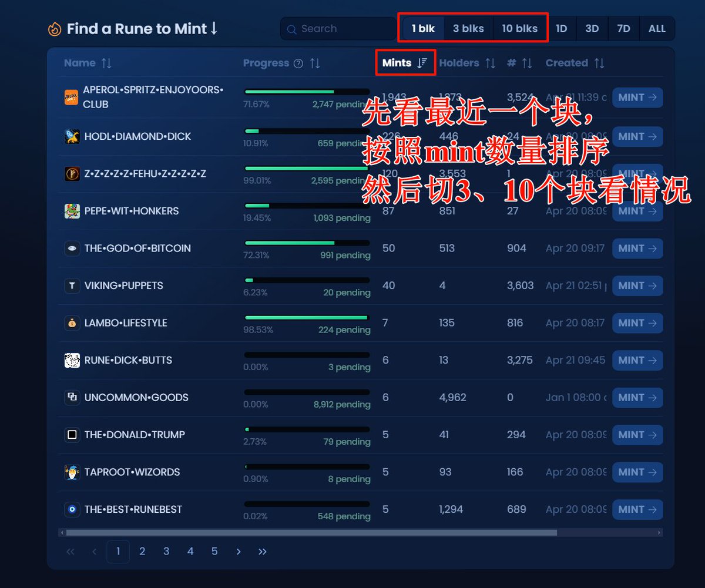Screen dimensions: 705x588
Task: Mint the PEPE•WIT•HONKERS rune
Action: (x=637, y=211)
